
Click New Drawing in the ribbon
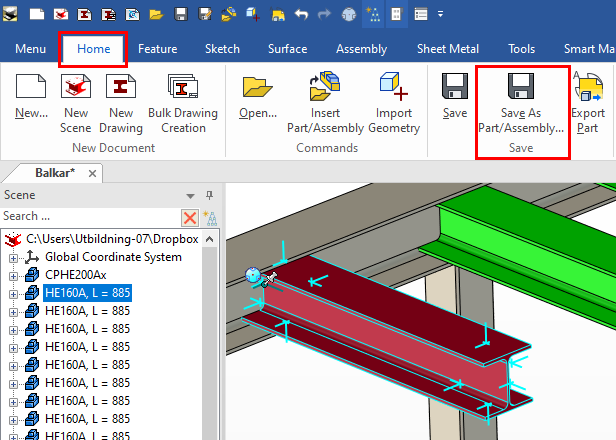pos(121,103)
